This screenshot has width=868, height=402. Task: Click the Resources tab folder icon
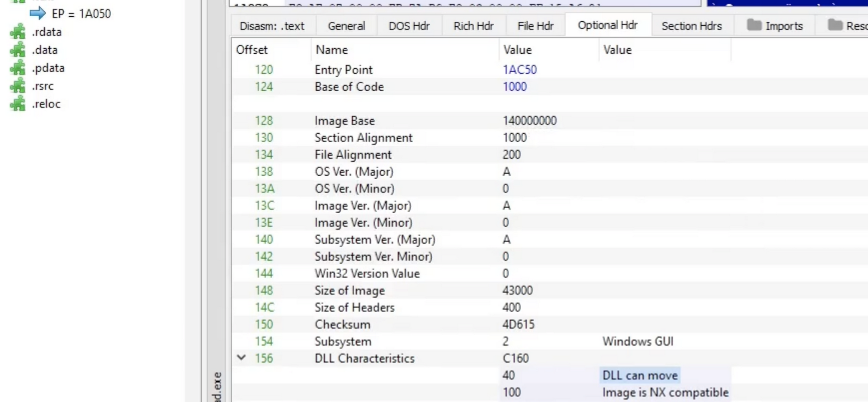(x=835, y=25)
